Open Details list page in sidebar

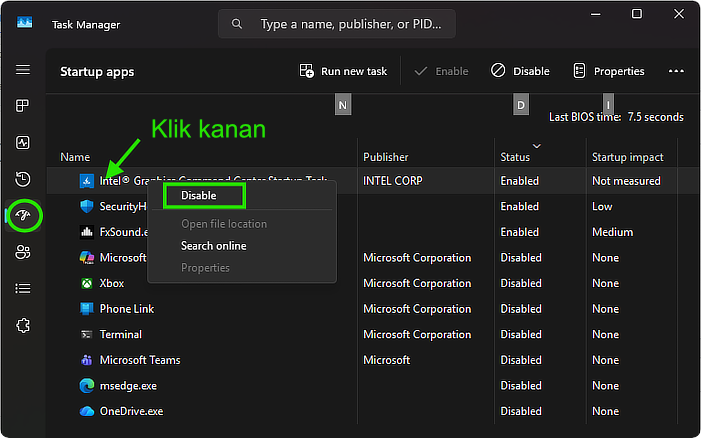pos(23,289)
